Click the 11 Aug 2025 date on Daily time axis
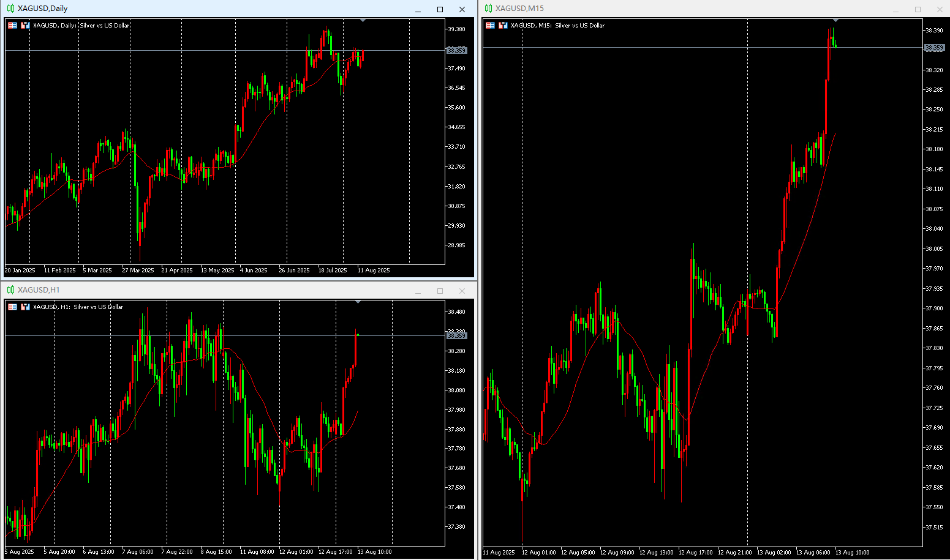This screenshot has width=950, height=560. click(x=374, y=270)
